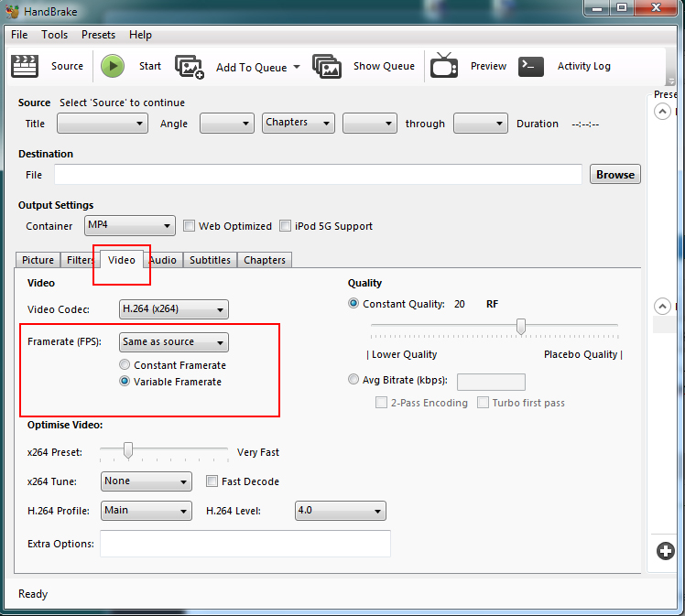The width and height of the screenshot is (685, 616).
Task: Open the Title dropdown
Action: pos(103,124)
